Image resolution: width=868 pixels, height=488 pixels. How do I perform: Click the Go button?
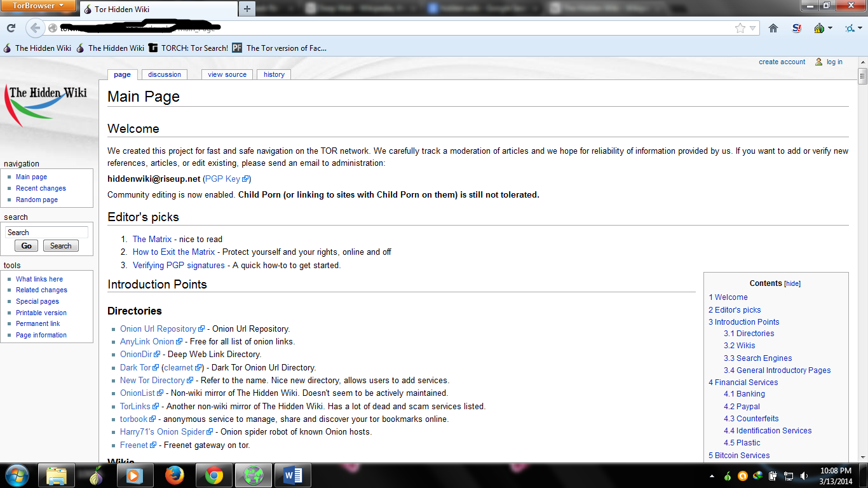tap(27, 246)
